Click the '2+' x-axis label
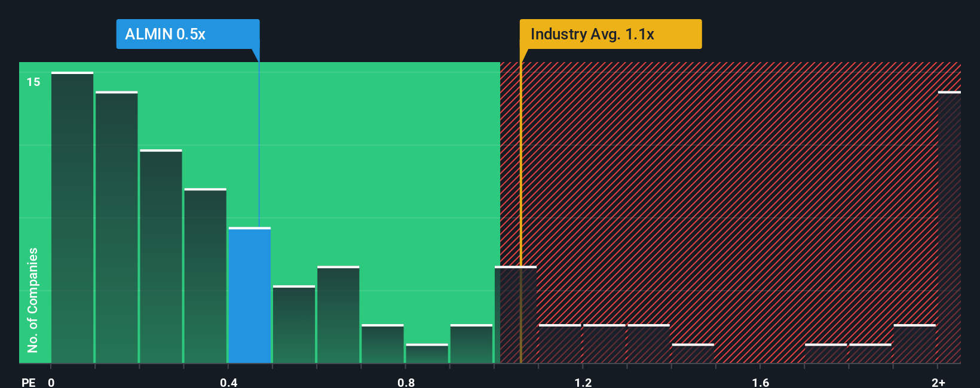Image resolution: width=980 pixels, height=388 pixels. pyautogui.click(x=938, y=382)
